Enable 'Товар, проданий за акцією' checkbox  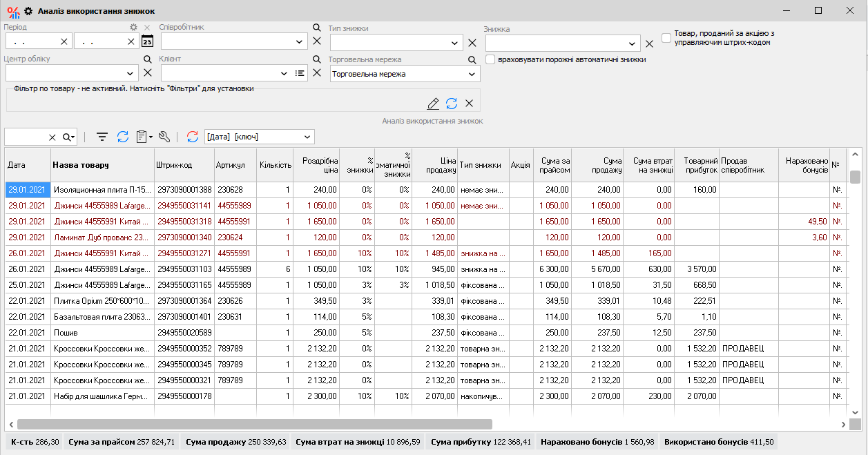coord(666,38)
